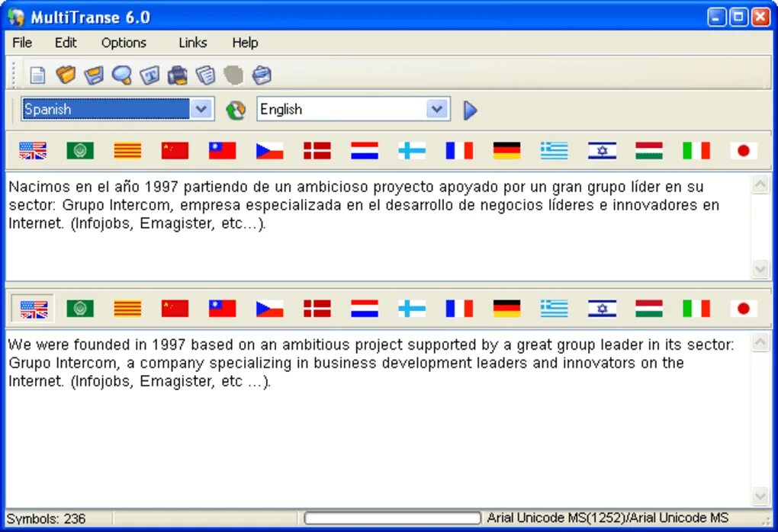Click the magnifier Search toolbar icon
Viewport: 778px width, 532px height.
121,75
